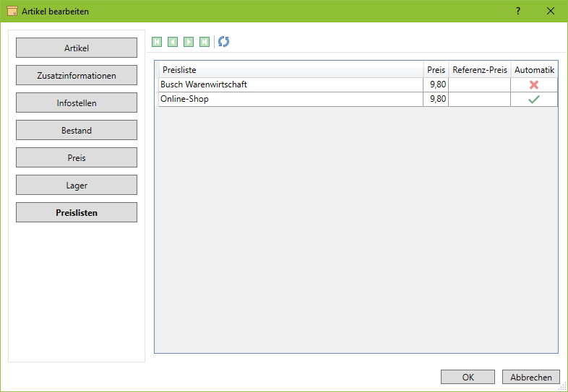Click Referenz-Preis cell for Online-Shop

[479, 99]
